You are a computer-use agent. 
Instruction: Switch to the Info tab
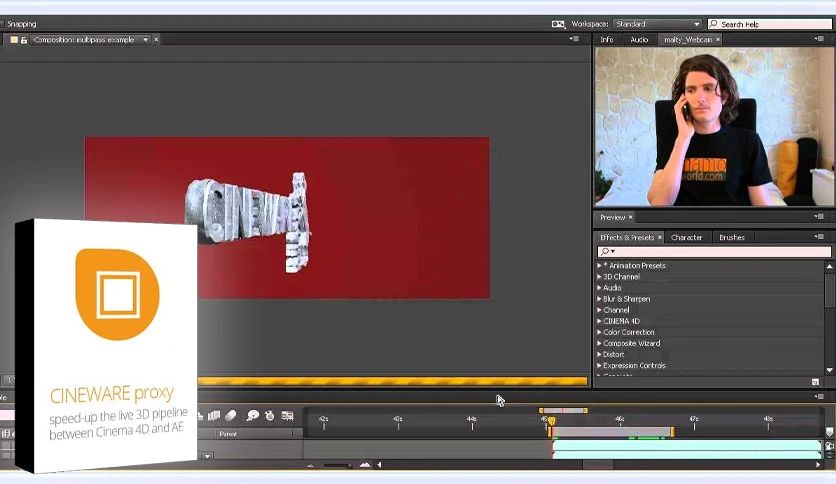coord(607,39)
